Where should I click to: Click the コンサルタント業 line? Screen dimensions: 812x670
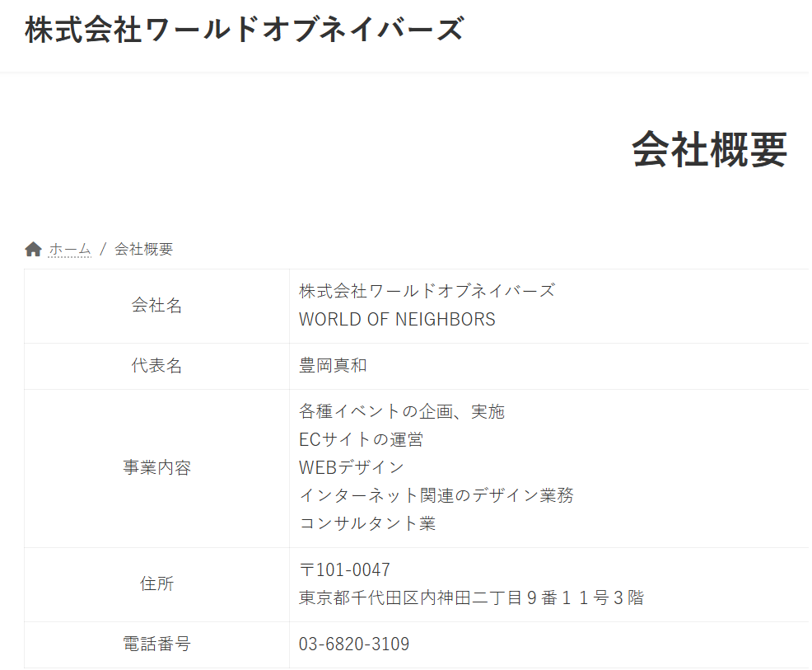[x=367, y=523]
